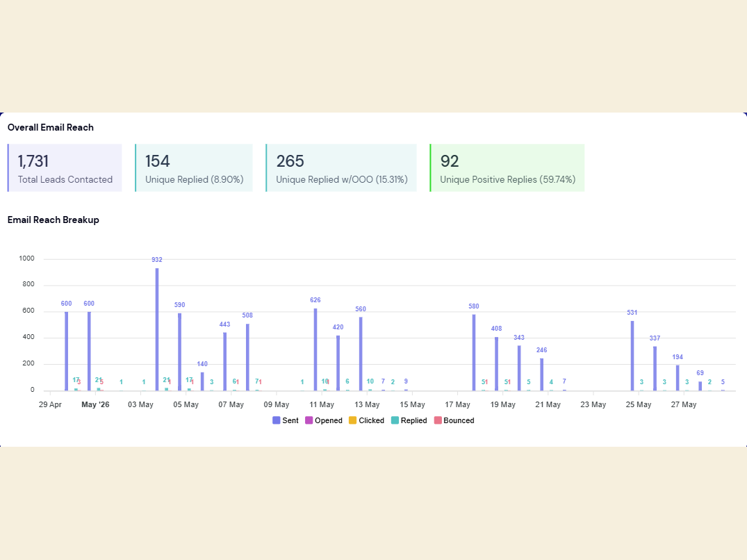Select the 932 sent bar

[x=157, y=329]
